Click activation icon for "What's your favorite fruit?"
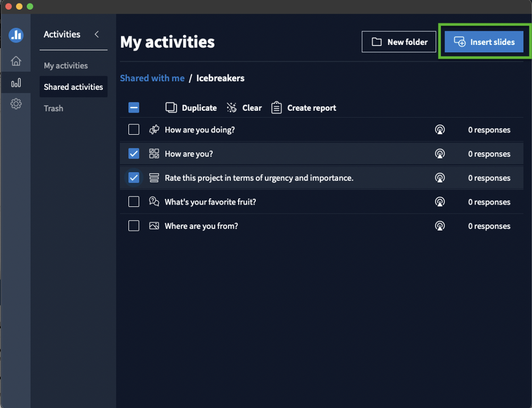 440,202
